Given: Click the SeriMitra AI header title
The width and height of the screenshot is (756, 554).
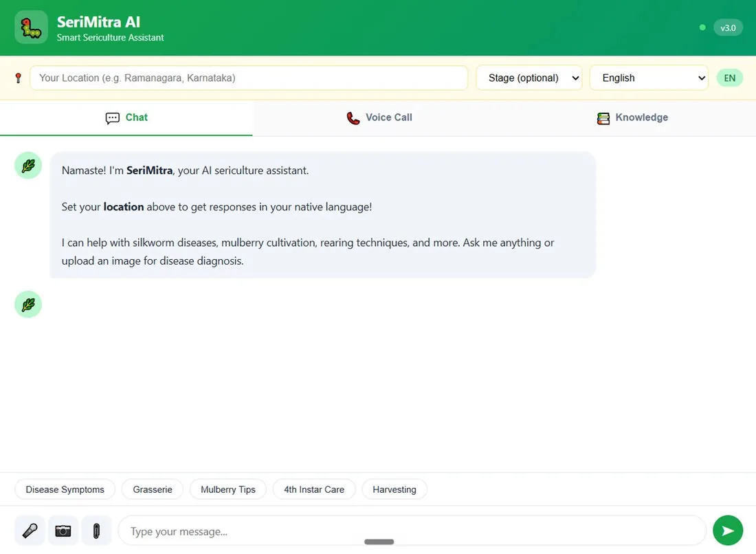Looking at the screenshot, I should [x=98, y=22].
